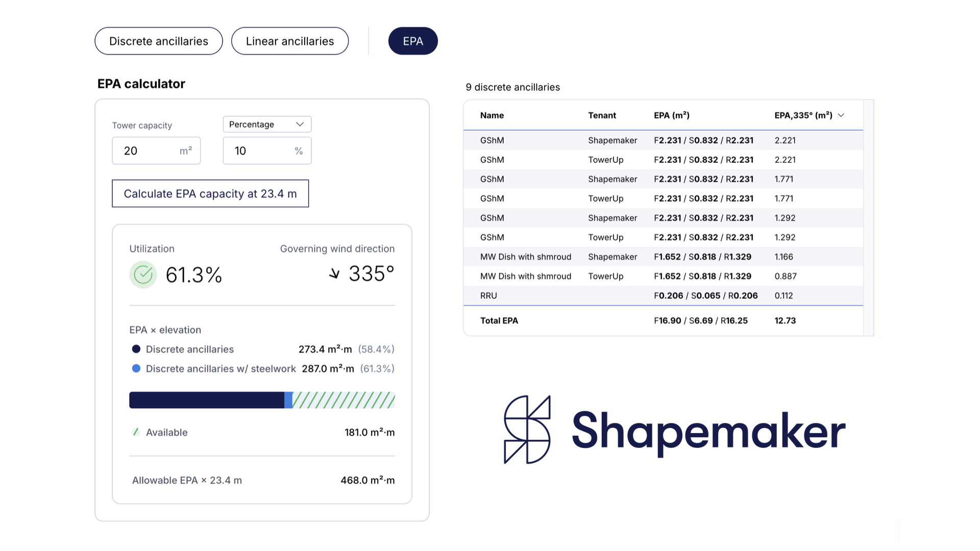Select GShM TowerUp row with 2.221
This screenshot has height=551, width=980.
663,160
